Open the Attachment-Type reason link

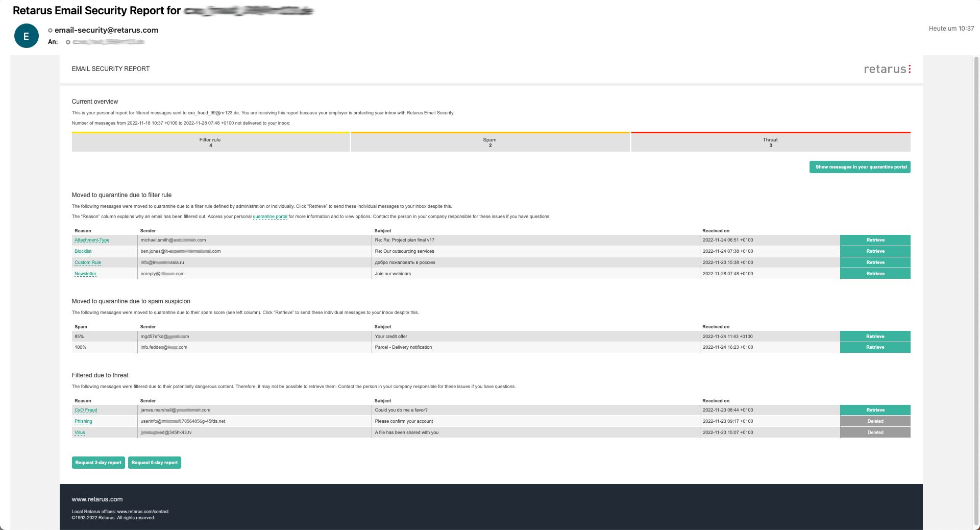(x=92, y=240)
